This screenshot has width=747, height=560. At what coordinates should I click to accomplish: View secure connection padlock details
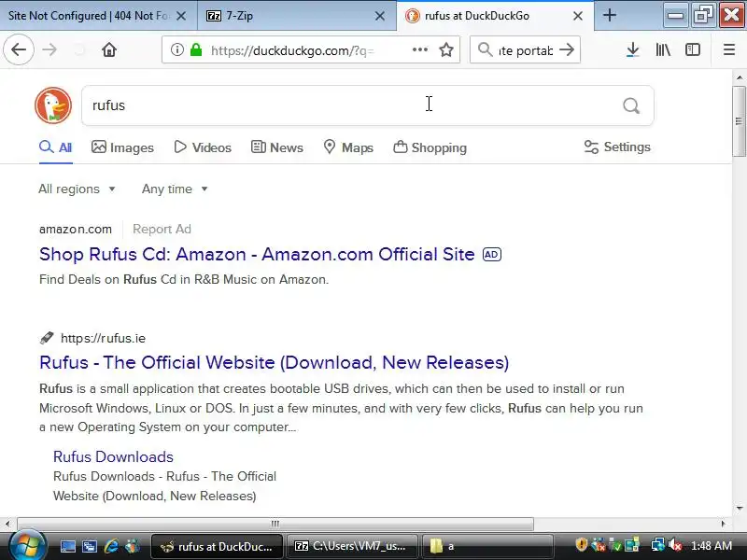point(196,49)
